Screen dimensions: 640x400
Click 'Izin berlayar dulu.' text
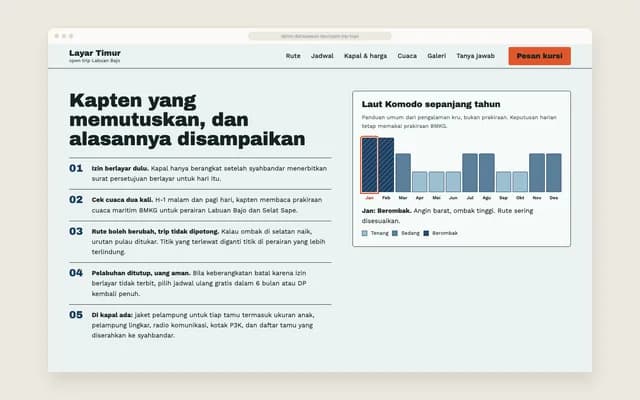[x=120, y=168]
